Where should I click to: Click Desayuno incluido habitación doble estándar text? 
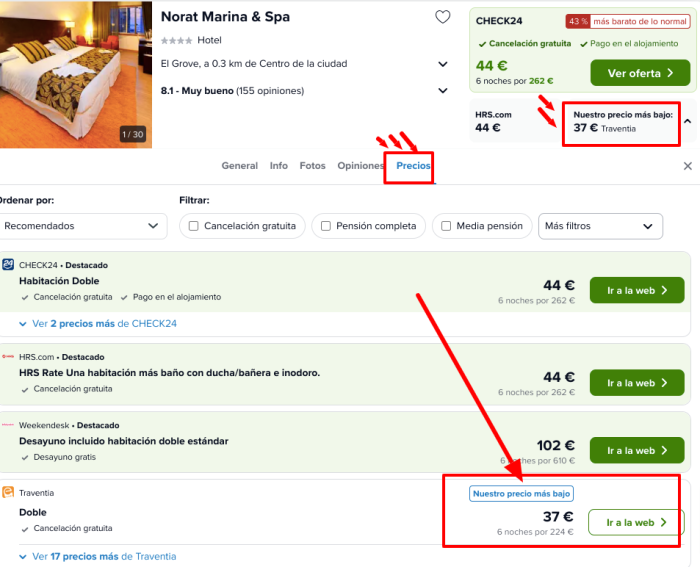click(x=124, y=441)
